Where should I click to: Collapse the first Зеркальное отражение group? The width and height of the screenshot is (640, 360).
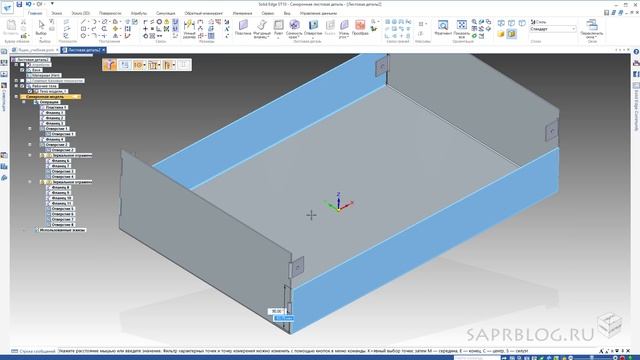30,155
